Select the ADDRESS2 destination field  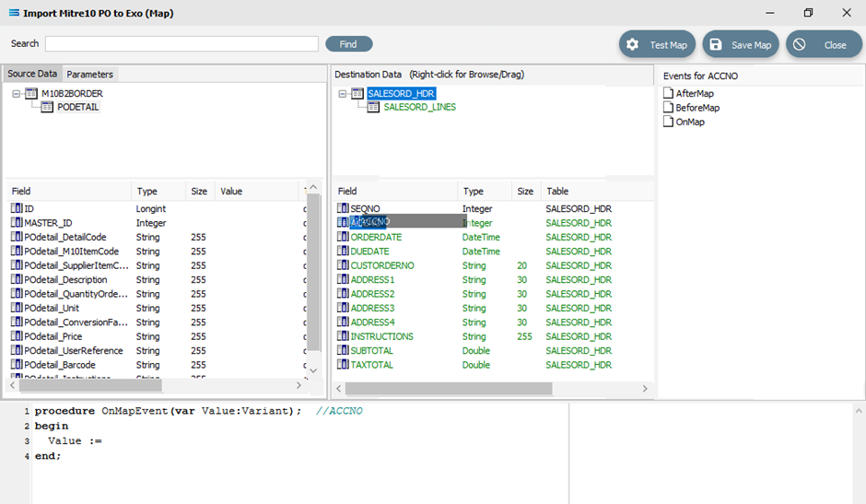click(x=373, y=294)
